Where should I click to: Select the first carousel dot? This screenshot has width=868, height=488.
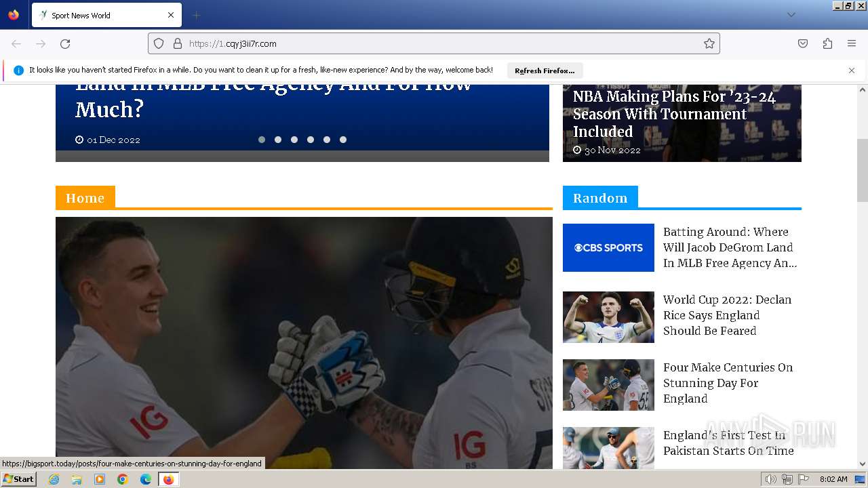262,140
